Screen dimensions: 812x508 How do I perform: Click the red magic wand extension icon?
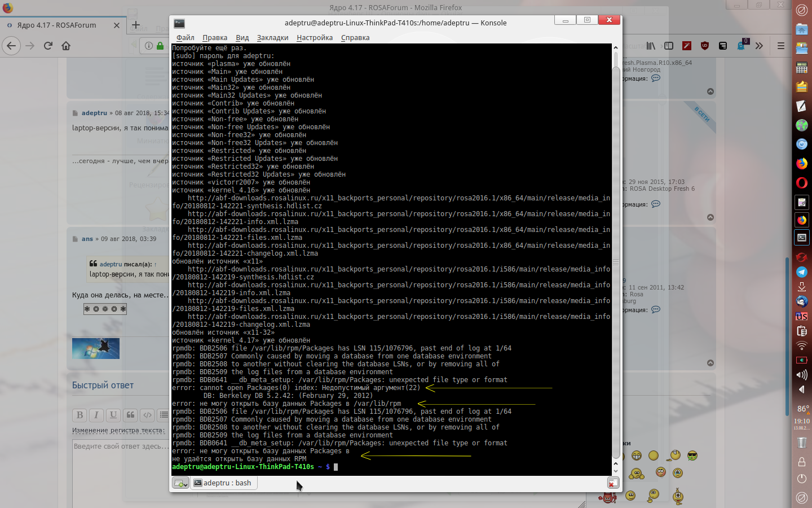(687, 46)
